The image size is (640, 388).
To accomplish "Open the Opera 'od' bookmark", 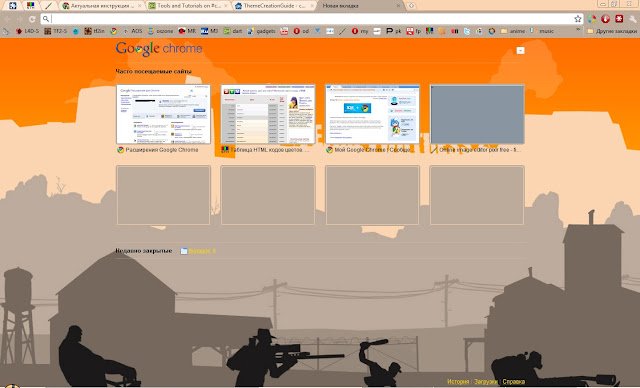I will coord(301,31).
